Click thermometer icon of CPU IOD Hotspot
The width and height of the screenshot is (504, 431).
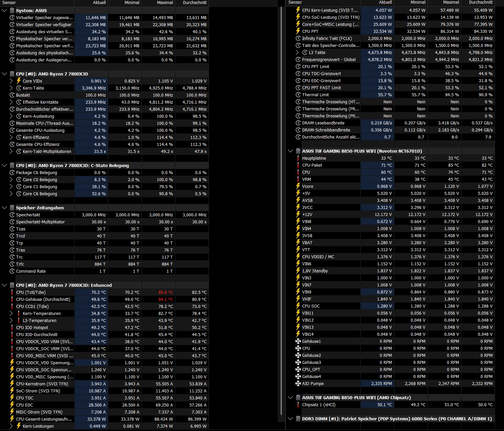12,327
